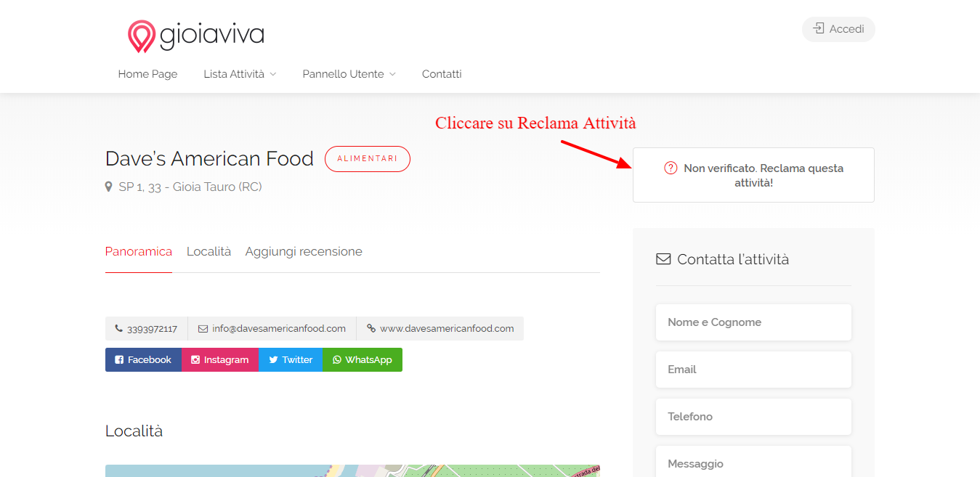Click the envelope icon next to Contatta l'attività
The height and width of the screenshot is (477, 980).
[x=663, y=259]
